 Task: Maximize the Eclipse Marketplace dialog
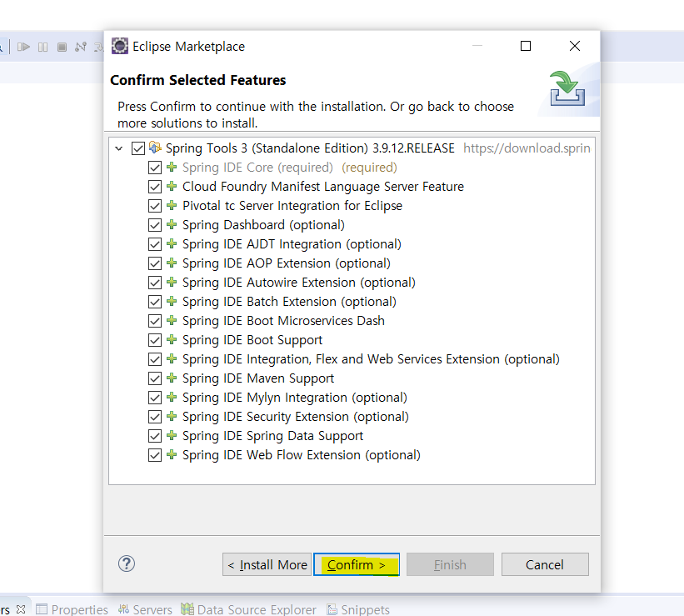526,46
